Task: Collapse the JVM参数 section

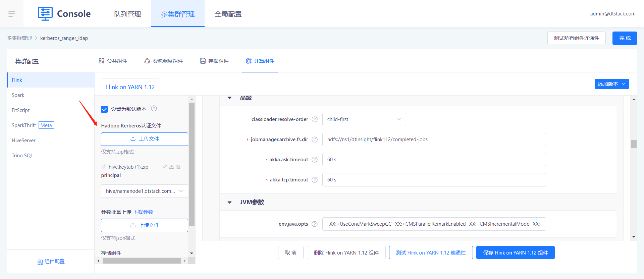Action: click(230, 202)
